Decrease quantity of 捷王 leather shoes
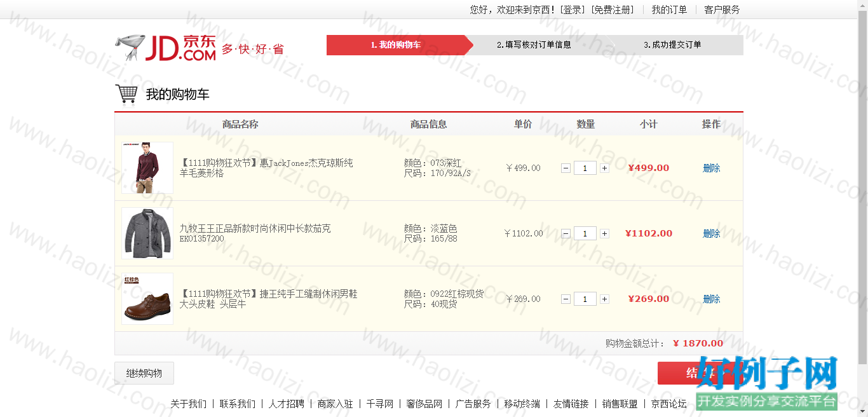 566,299
